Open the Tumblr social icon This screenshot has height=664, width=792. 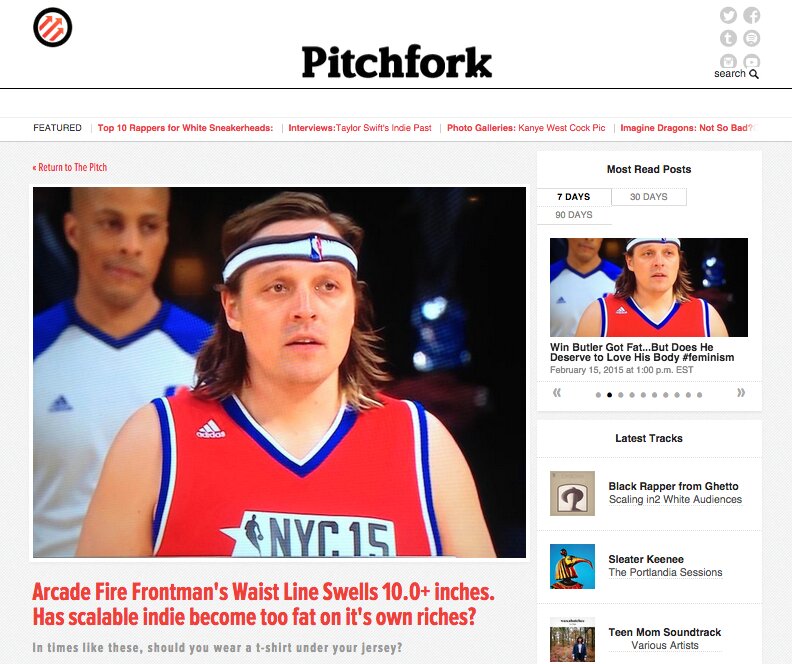[x=728, y=38]
